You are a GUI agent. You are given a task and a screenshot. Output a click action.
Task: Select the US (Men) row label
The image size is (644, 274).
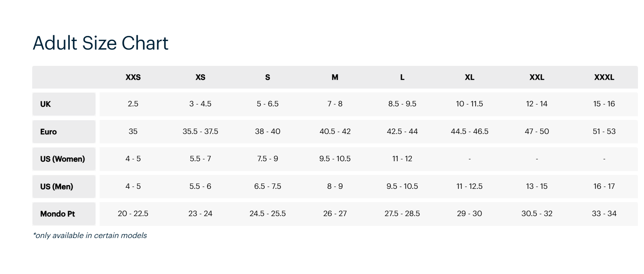pos(56,187)
